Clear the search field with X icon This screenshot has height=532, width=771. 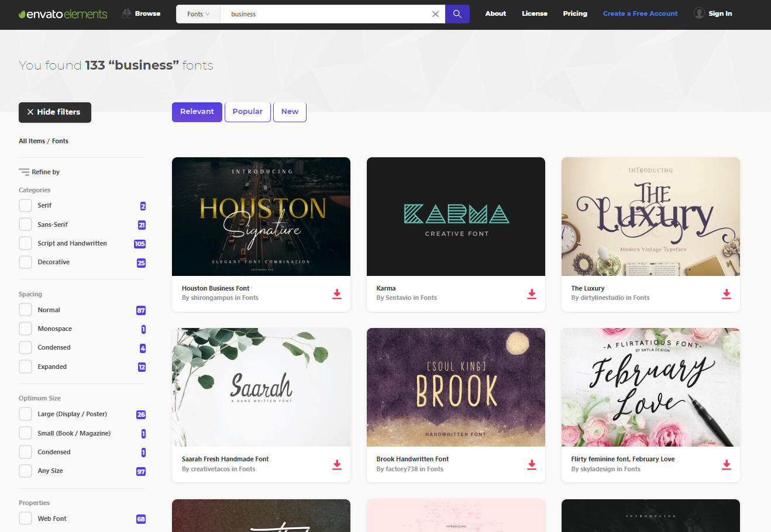click(x=435, y=14)
